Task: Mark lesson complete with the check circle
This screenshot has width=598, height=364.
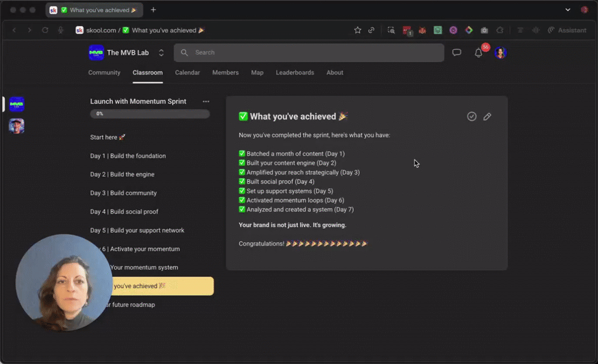Action: point(472,117)
